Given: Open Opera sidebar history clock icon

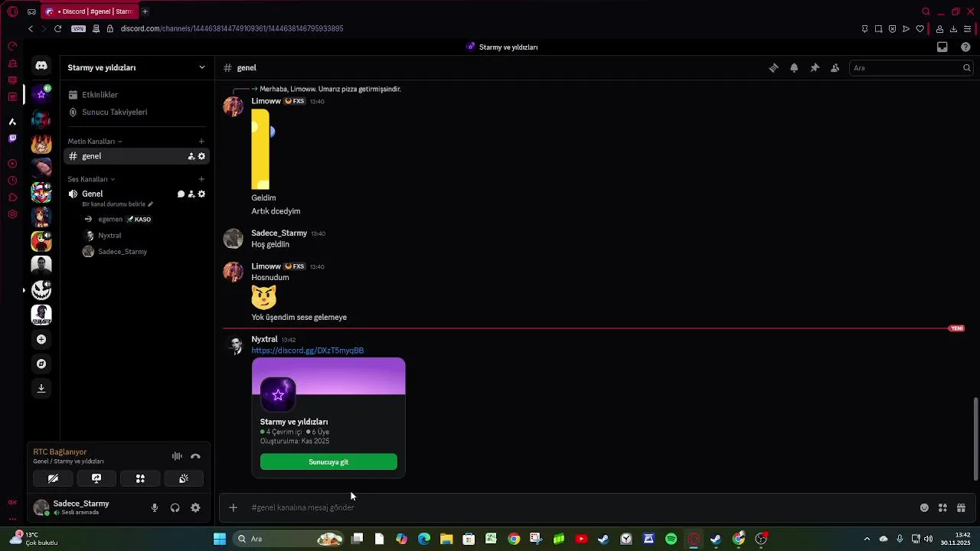Looking at the screenshot, I should tap(12, 181).
